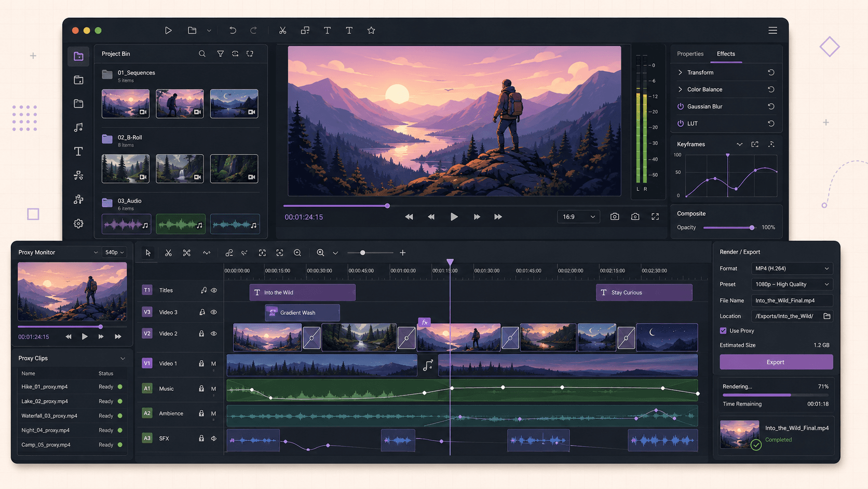Expand the Transform effect

tap(680, 72)
